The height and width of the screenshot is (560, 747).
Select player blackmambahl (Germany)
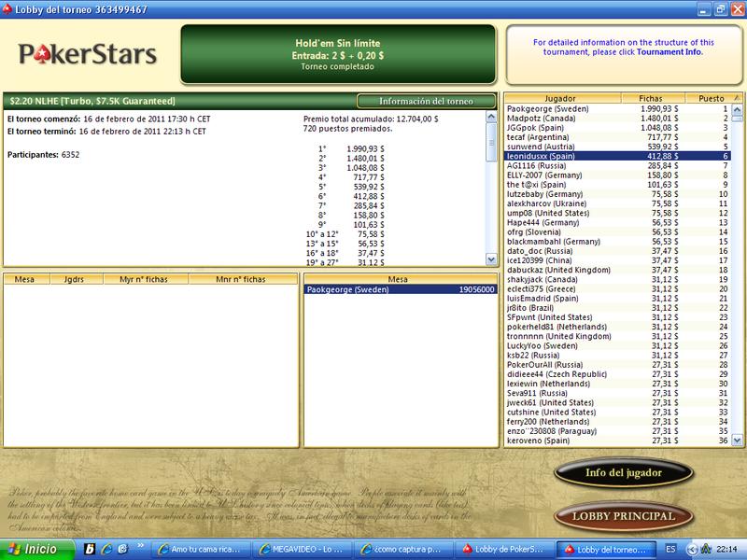pos(617,242)
